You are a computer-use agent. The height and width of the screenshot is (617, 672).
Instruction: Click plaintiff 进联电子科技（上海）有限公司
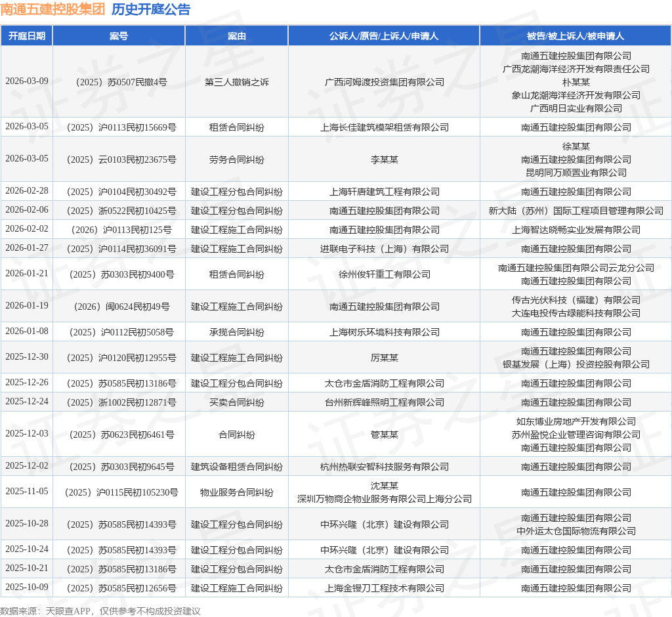tap(384, 249)
